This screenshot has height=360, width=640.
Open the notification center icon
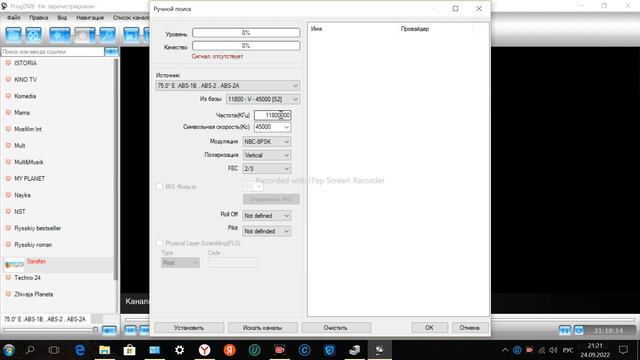tap(623, 350)
